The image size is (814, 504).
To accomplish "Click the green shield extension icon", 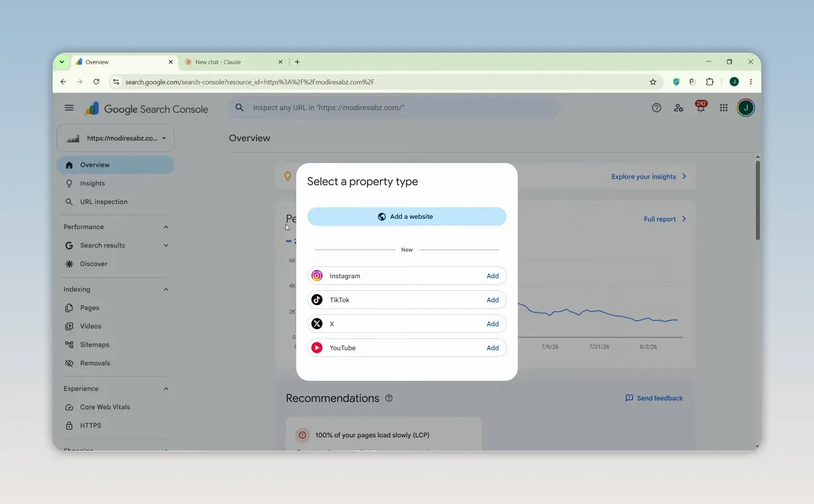I will 676,82.
